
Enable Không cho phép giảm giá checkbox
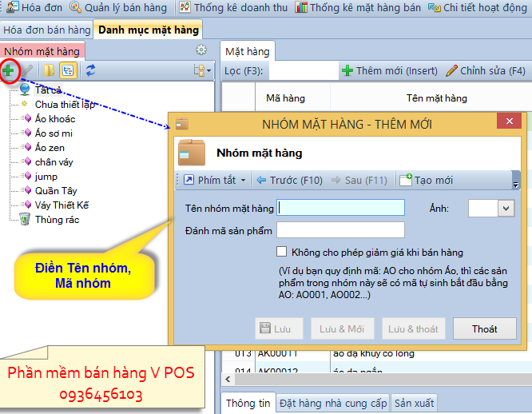click(x=282, y=252)
